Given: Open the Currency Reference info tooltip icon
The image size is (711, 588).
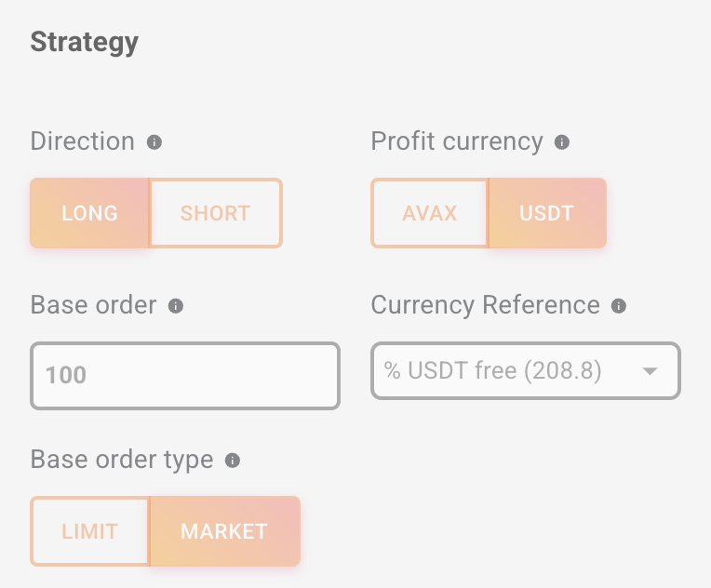Looking at the screenshot, I should click(619, 306).
